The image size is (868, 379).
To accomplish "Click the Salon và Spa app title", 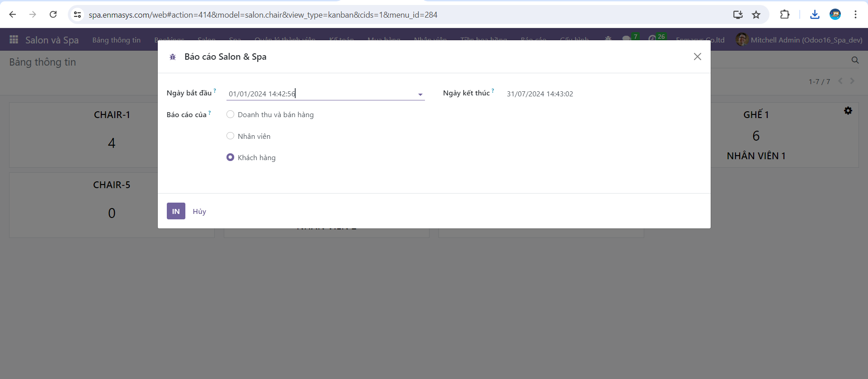I will 52,40.
